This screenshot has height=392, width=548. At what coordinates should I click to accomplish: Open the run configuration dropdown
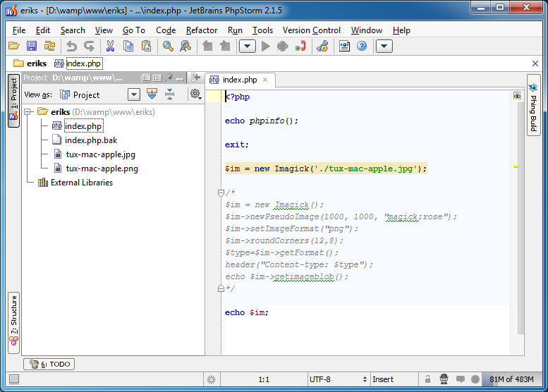click(x=247, y=46)
